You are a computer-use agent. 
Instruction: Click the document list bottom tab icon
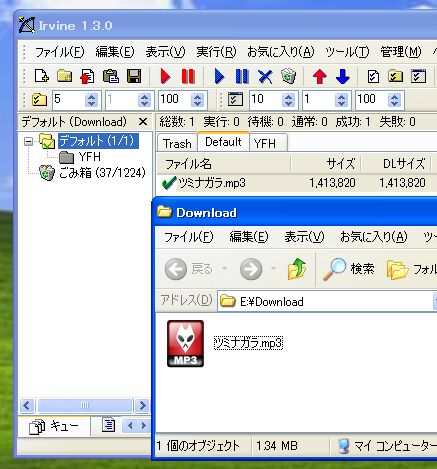(x=108, y=425)
